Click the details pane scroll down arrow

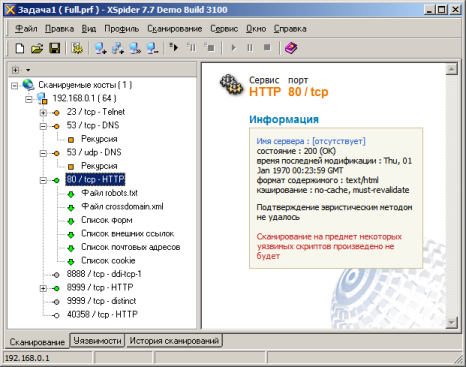coord(452,322)
